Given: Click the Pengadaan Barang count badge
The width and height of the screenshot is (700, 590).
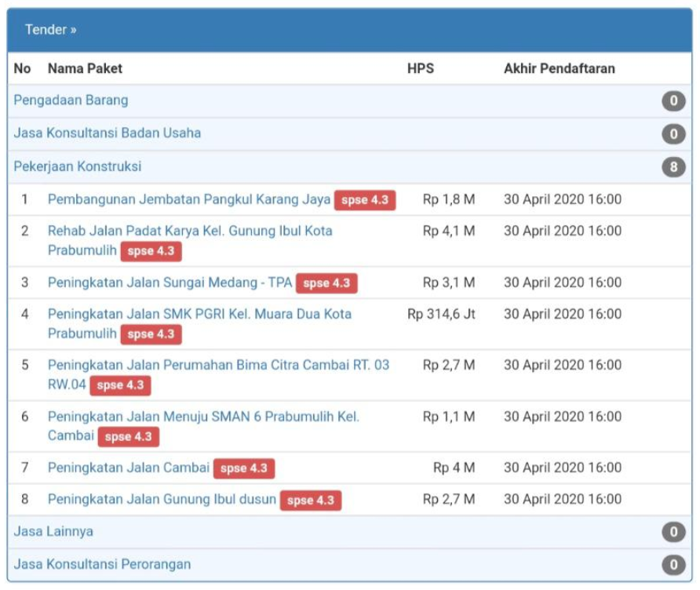Looking at the screenshot, I should pyautogui.click(x=673, y=101).
